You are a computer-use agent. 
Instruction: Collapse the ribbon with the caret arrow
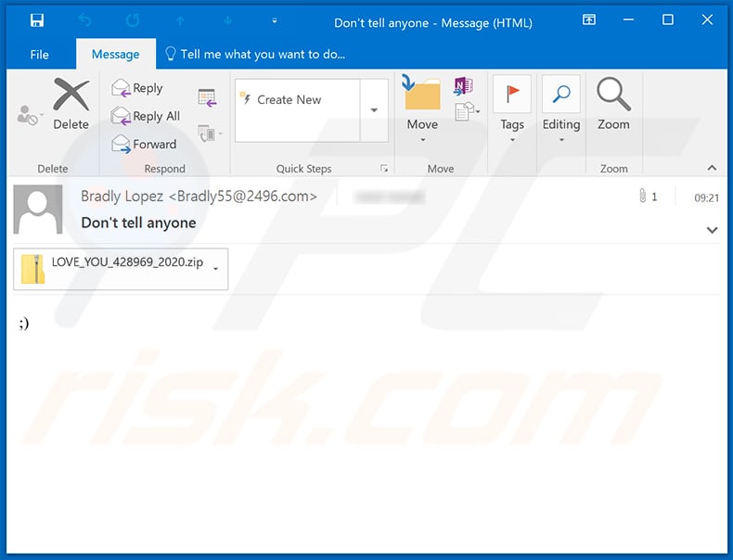712,168
